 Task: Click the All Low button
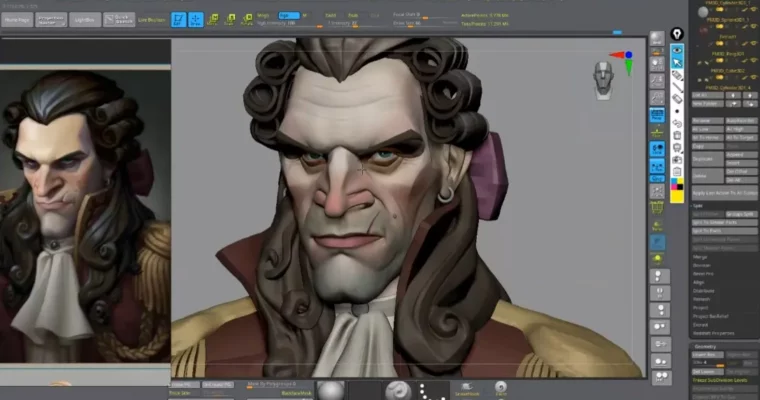pos(708,129)
